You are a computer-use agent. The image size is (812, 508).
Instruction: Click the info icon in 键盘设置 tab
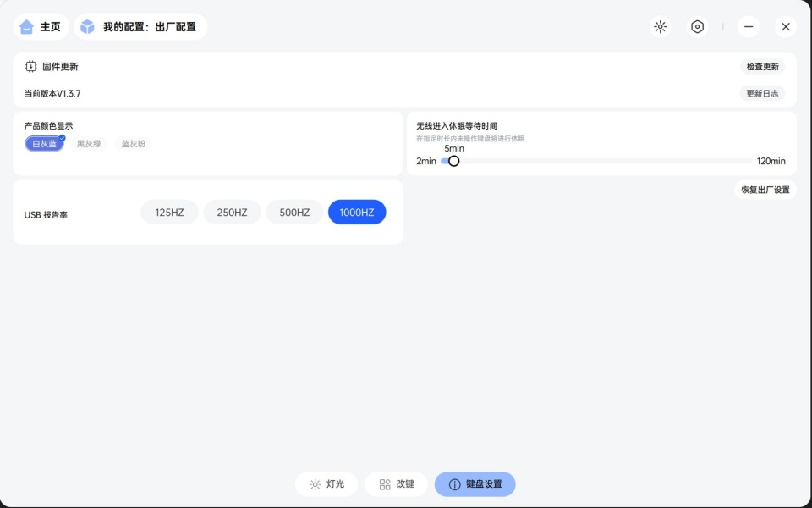click(x=454, y=484)
